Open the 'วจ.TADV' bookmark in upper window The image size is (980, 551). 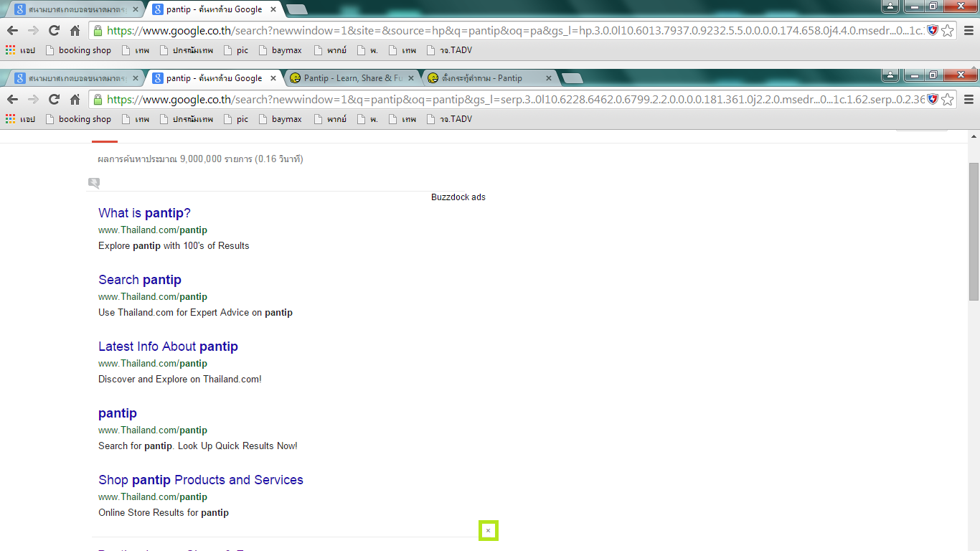[449, 50]
